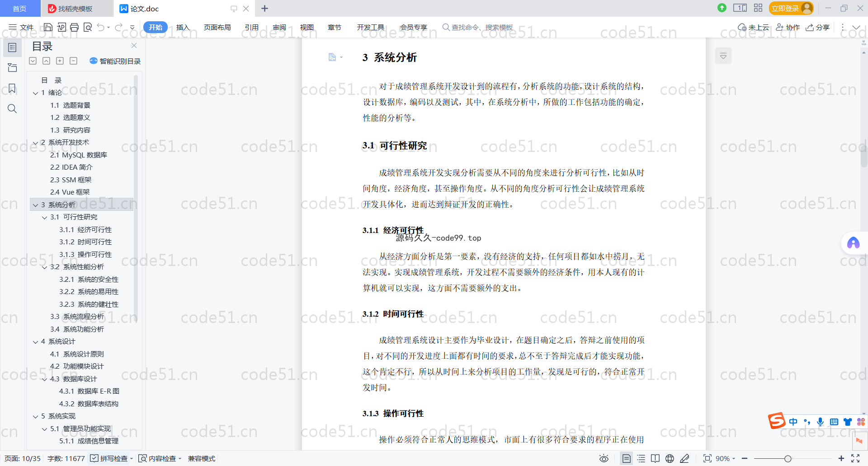Select the 插入 ribbon tab
Screen dimensions: 868x466
[x=183, y=27]
